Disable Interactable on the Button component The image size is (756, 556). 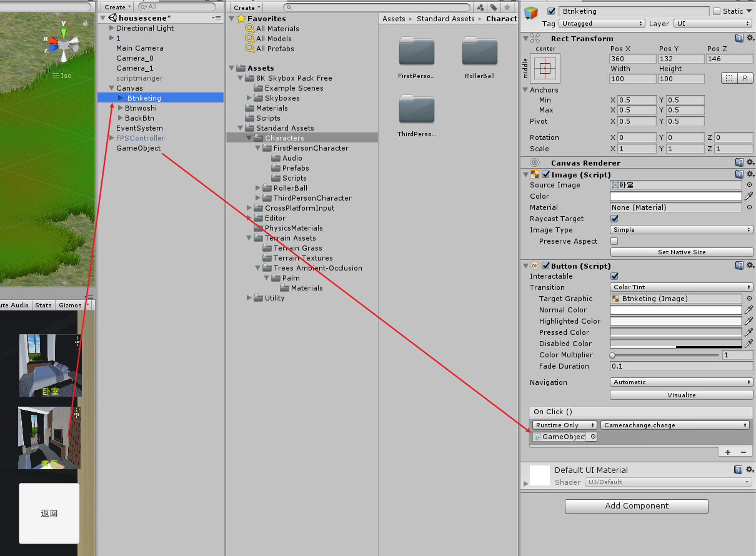tap(614, 276)
